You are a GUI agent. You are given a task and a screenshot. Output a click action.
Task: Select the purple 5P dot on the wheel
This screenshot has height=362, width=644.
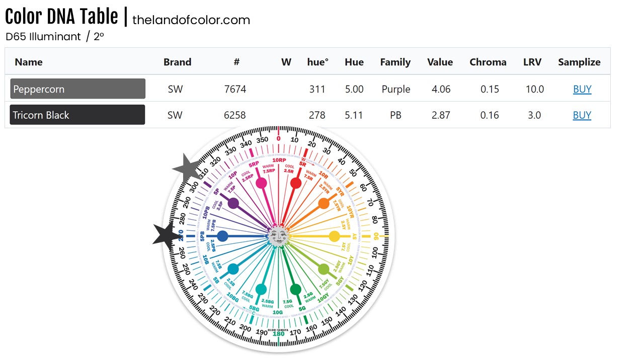pyautogui.click(x=233, y=204)
